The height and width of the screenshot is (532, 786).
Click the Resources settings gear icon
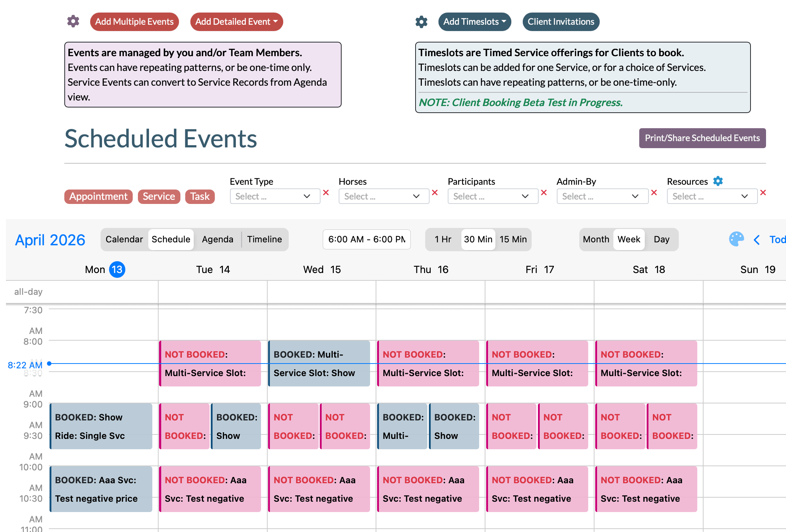coord(718,181)
